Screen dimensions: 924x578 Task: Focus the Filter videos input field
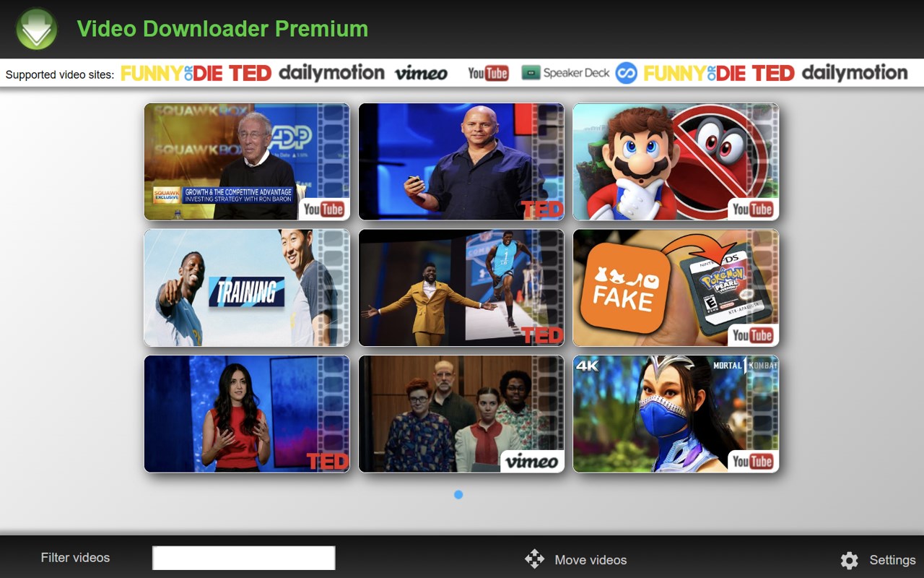[x=244, y=558]
